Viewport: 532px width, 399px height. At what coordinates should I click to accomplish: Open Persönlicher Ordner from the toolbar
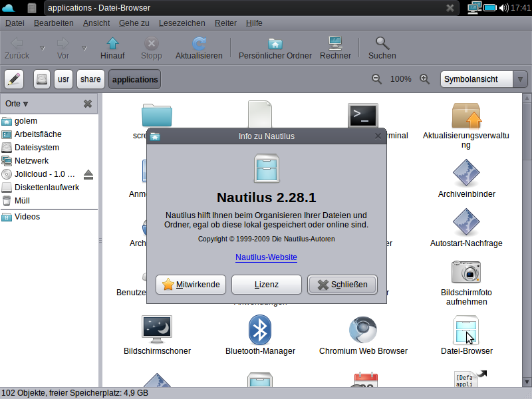click(x=275, y=47)
